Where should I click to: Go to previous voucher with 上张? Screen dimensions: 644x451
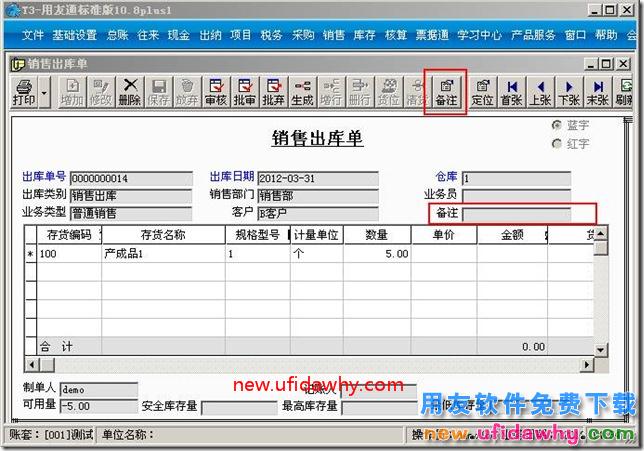pyautogui.click(x=540, y=92)
